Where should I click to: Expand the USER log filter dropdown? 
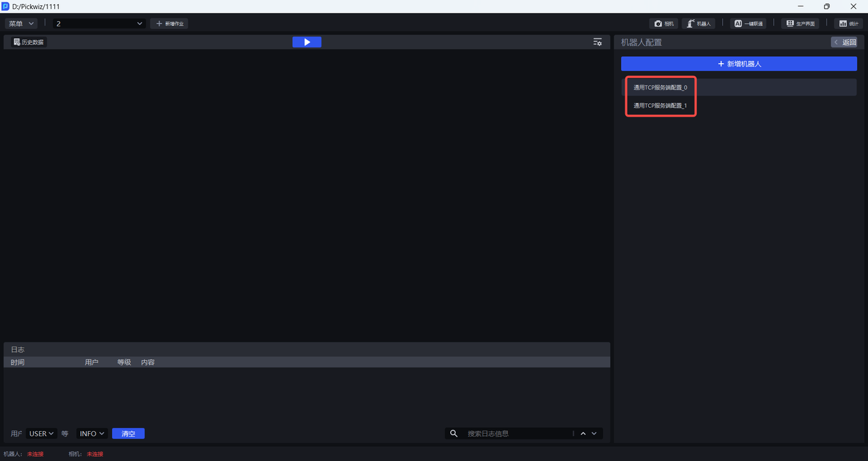click(41, 434)
